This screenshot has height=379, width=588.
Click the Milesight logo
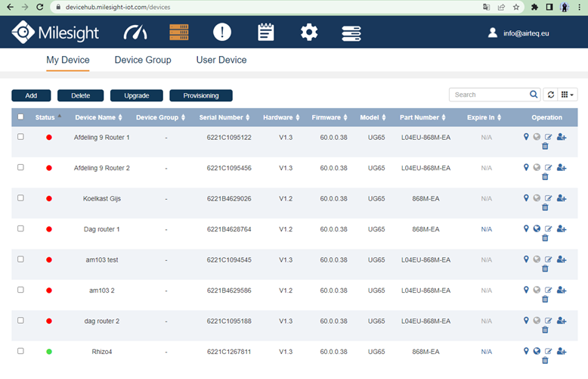pyautogui.click(x=55, y=33)
